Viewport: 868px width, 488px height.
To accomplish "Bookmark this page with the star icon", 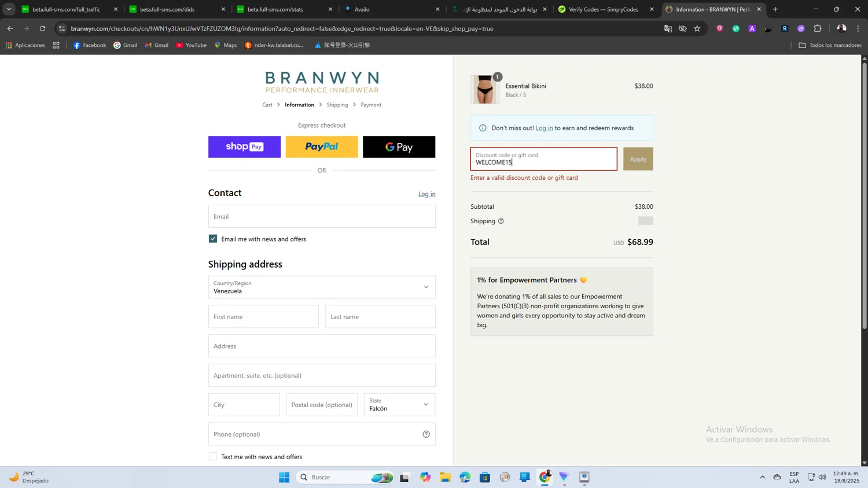I will pyautogui.click(x=697, y=28).
